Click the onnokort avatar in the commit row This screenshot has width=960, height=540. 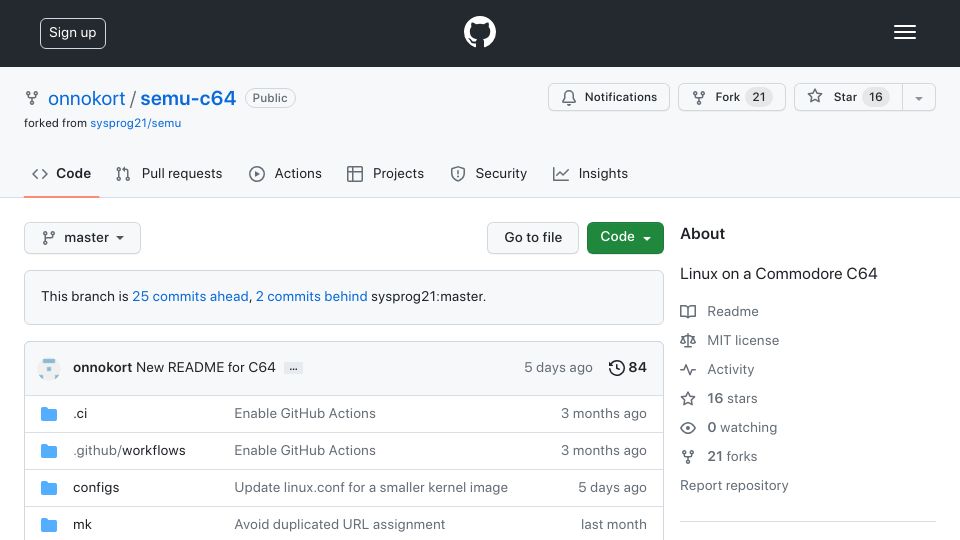pyautogui.click(x=49, y=369)
